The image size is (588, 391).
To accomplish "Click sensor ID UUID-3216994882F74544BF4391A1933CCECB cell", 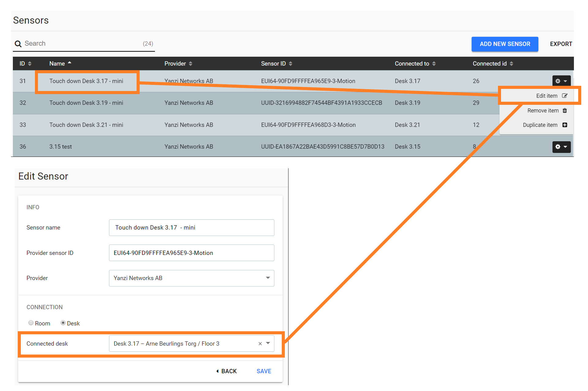I will (x=322, y=103).
